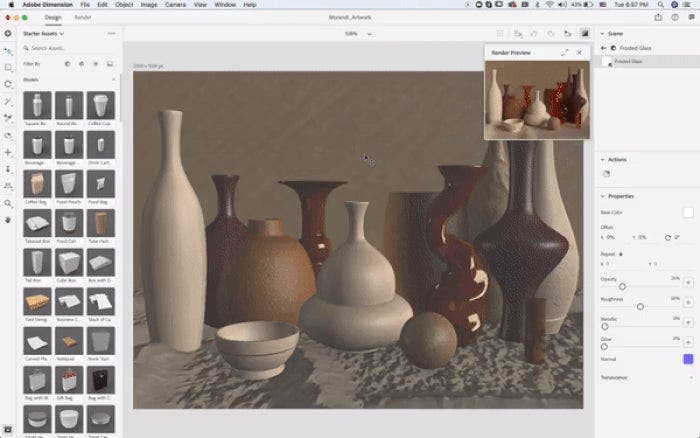Click the Glow slider handle
The width and height of the screenshot is (700, 438).
pyautogui.click(x=604, y=346)
